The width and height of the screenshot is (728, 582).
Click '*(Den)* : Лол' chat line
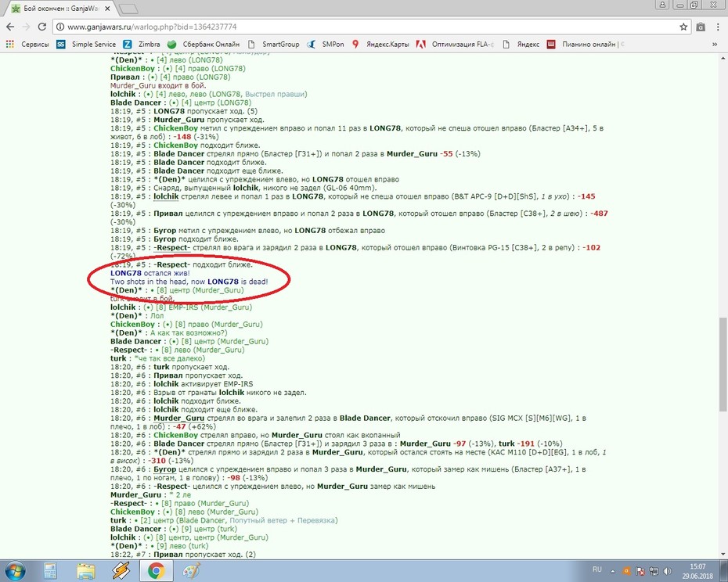click(x=137, y=315)
